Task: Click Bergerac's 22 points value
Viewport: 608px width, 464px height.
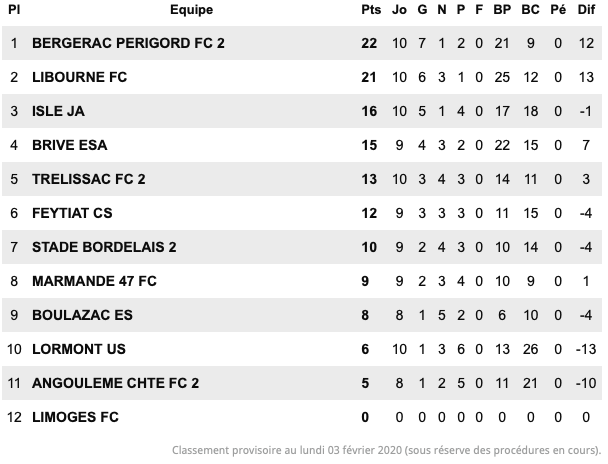Action: coord(369,43)
